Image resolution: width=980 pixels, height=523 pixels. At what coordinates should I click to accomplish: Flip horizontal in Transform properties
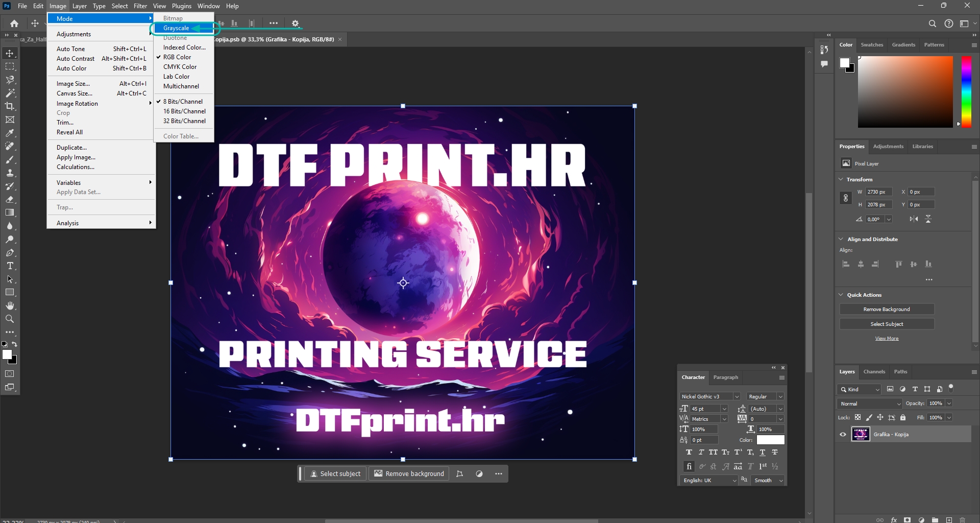tap(914, 219)
